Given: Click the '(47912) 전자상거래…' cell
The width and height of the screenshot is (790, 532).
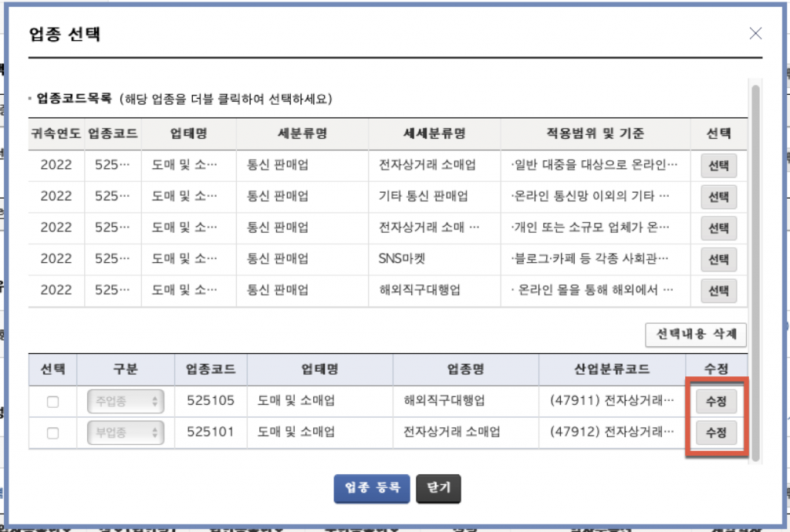Looking at the screenshot, I should coord(612,432).
